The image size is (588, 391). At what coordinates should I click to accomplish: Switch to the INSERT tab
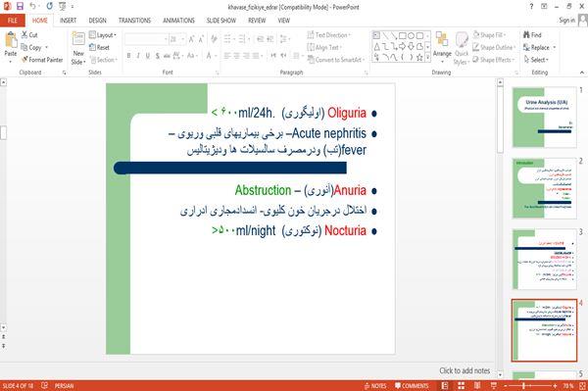point(68,21)
